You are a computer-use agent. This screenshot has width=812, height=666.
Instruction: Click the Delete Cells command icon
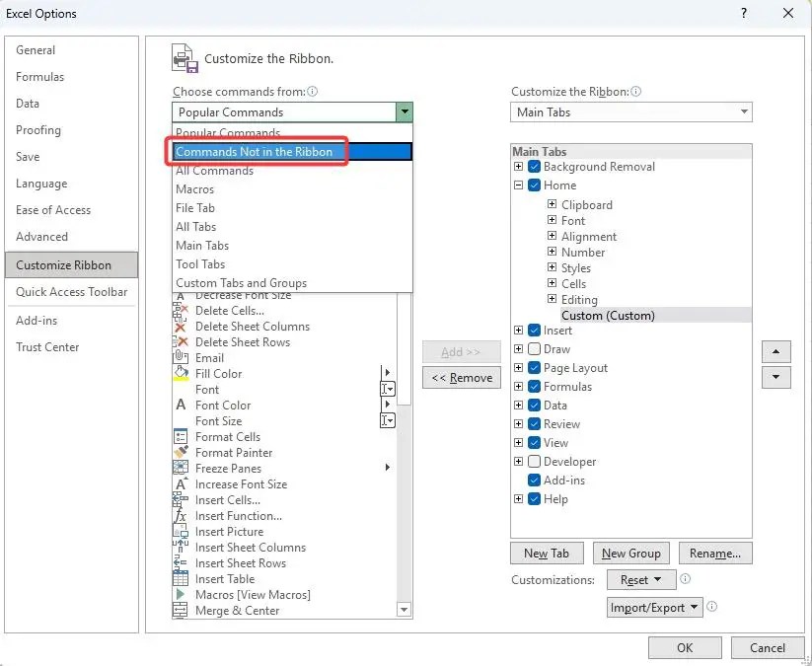(182, 311)
